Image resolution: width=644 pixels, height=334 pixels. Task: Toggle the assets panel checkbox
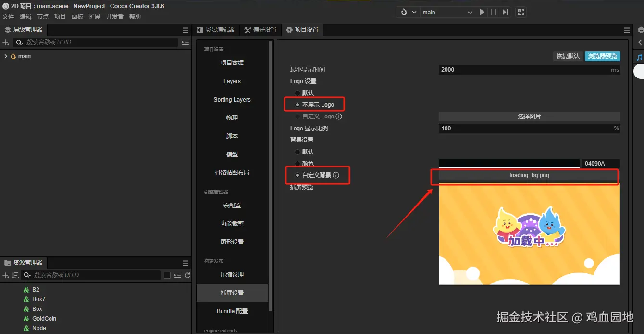click(167, 275)
